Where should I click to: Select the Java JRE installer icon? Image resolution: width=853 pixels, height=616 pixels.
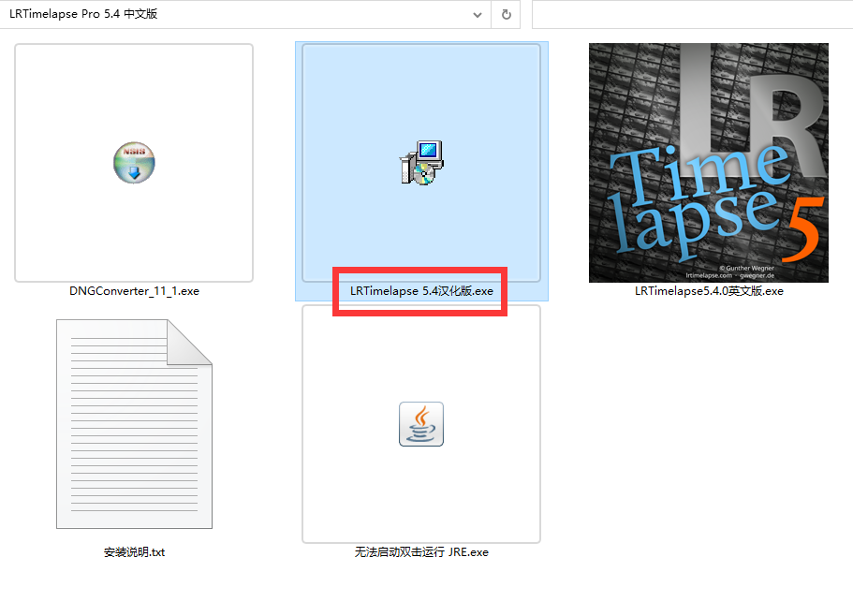coord(421,424)
